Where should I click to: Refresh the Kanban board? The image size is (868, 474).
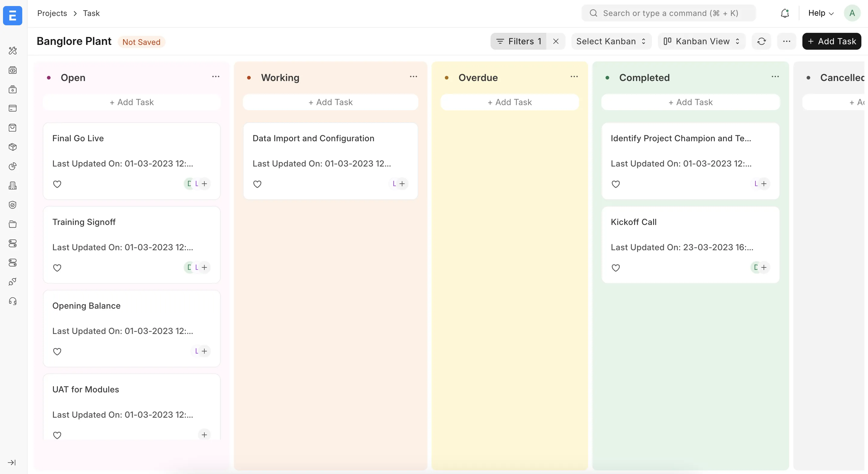[x=761, y=41]
